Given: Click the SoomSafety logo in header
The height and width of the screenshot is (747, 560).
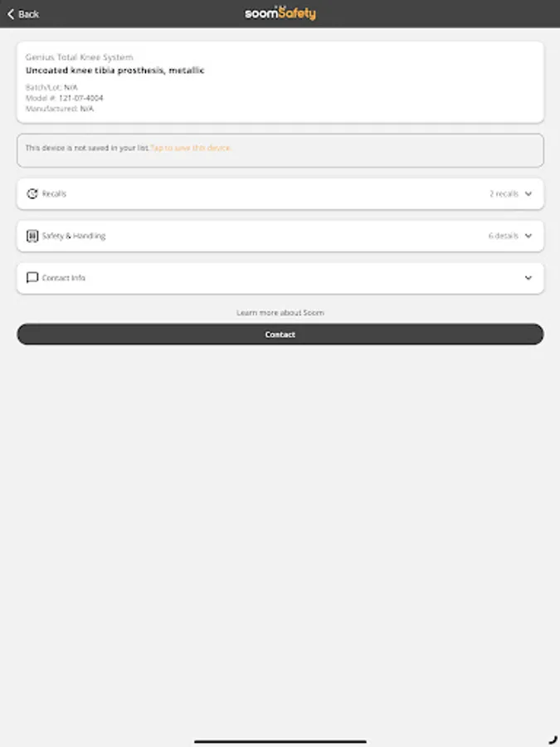Looking at the screenshot, I should pos(280,12).
